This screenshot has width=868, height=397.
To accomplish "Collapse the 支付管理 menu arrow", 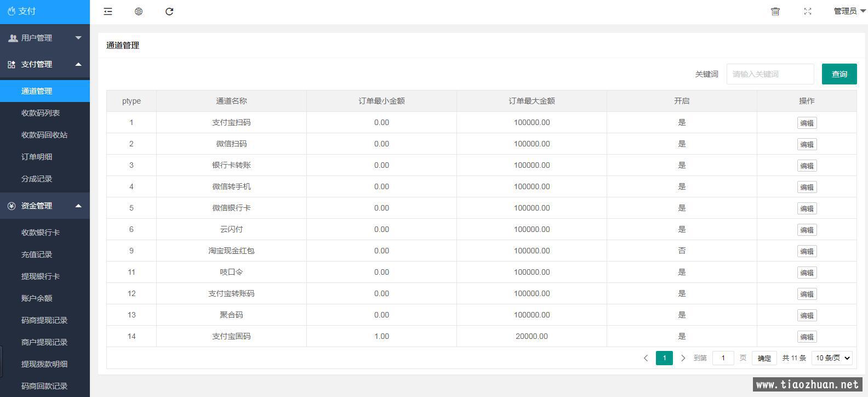I will 78,64.
